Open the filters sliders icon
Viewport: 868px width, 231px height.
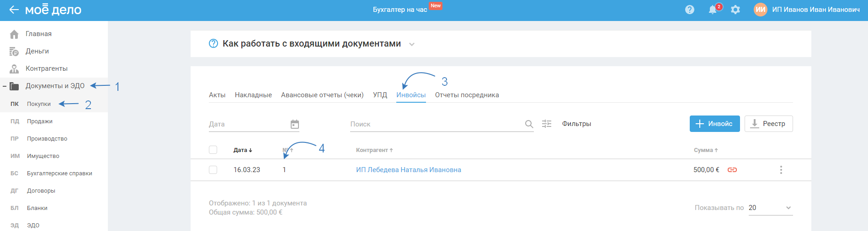[547, 124]
